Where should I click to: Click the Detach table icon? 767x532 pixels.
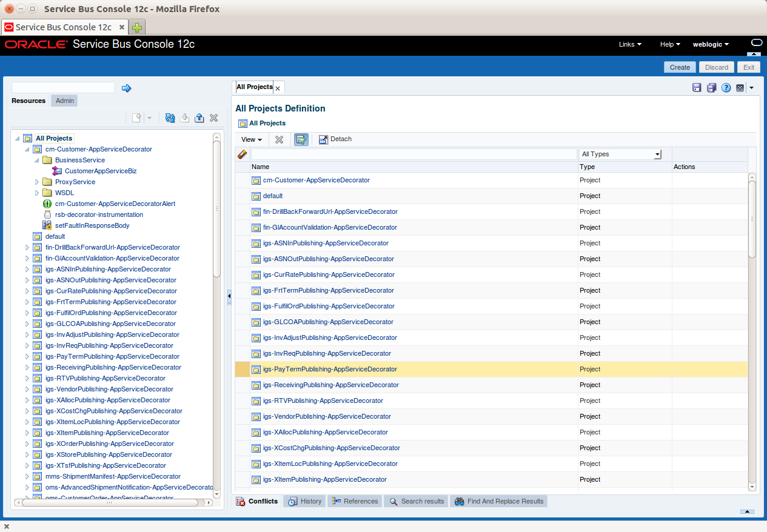(x=324, y=139)
